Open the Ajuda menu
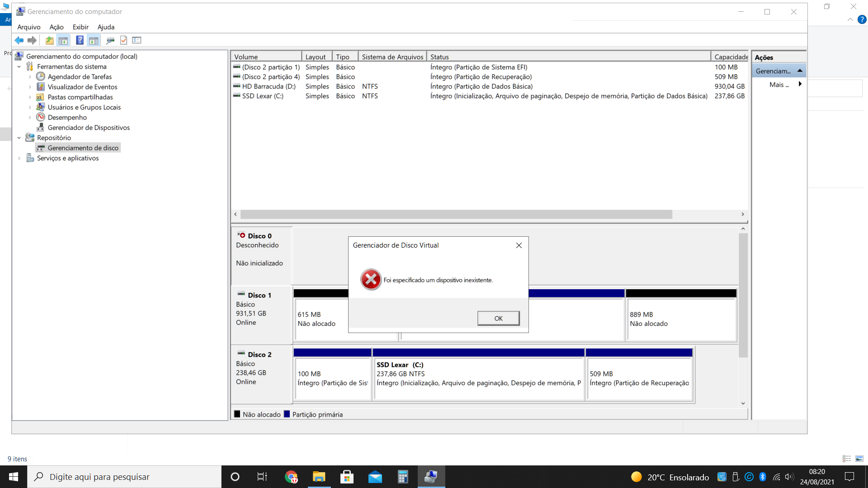Image resolution: width=868 pixels, height=488 pixels. [106, 27]
